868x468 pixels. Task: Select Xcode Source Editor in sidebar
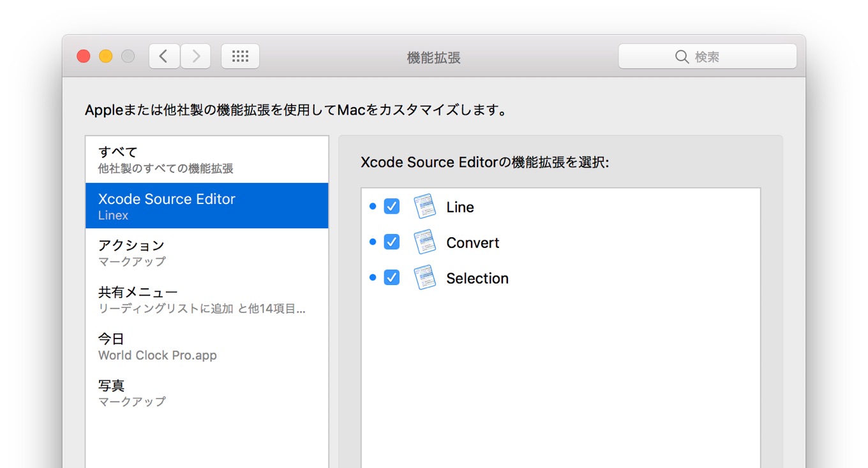click(207, 206)
